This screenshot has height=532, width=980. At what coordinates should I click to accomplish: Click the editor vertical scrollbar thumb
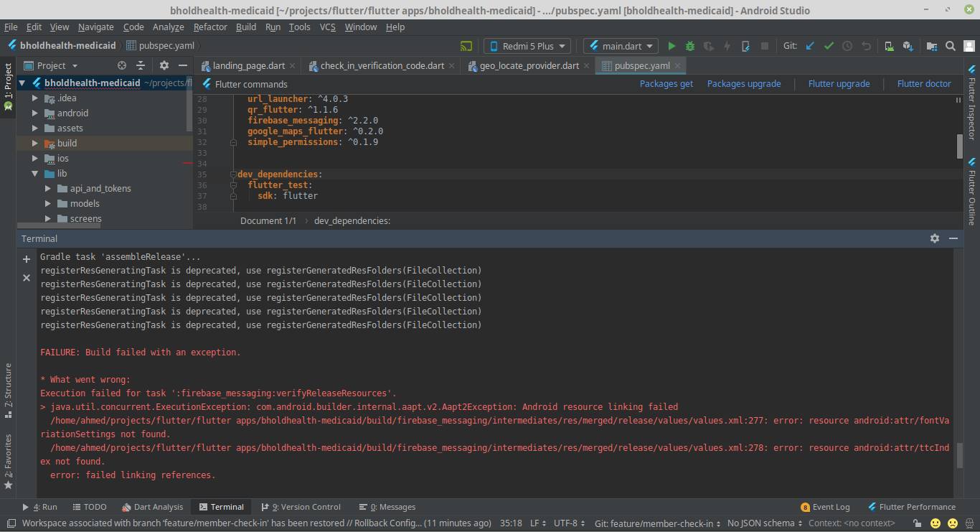959,146
